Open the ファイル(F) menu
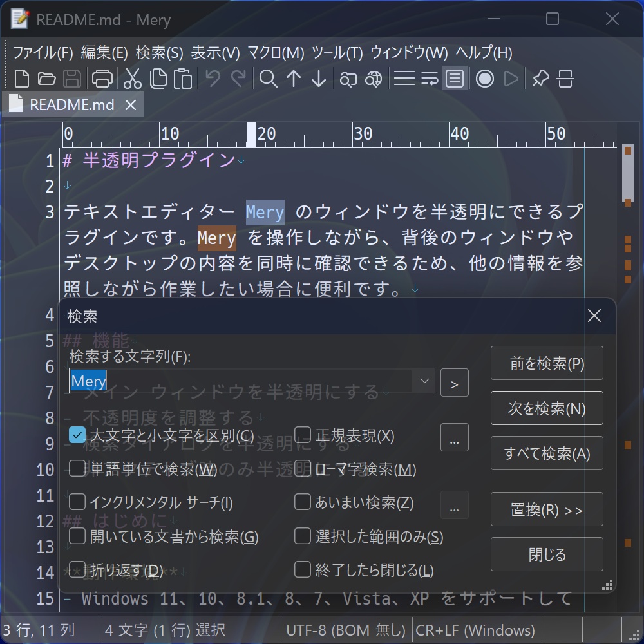644x644 pixels. point(43,53)
